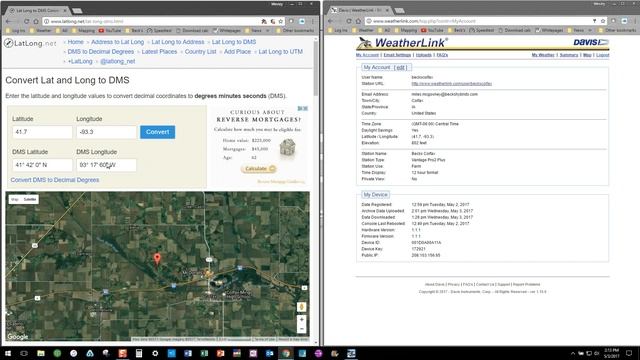Open Beck's bookmarks folder in WeatherLink window
The height and width of the screenshot is (360, 640).
456,31
